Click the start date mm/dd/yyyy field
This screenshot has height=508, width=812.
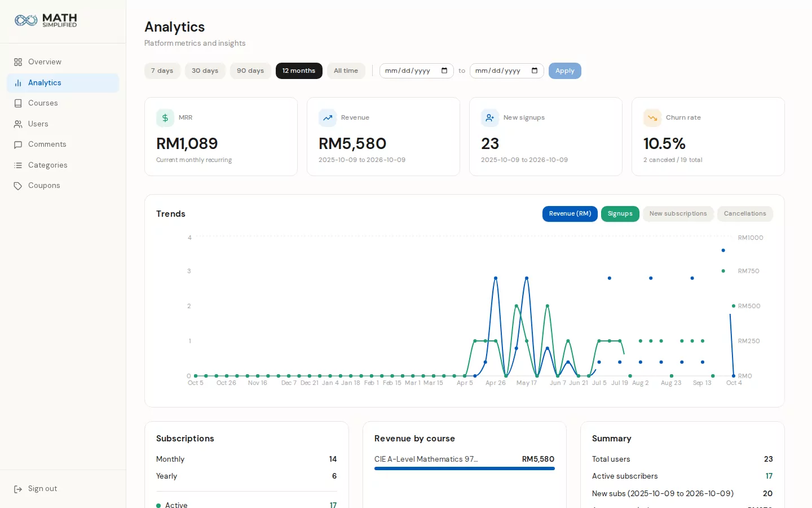point(417,71)
